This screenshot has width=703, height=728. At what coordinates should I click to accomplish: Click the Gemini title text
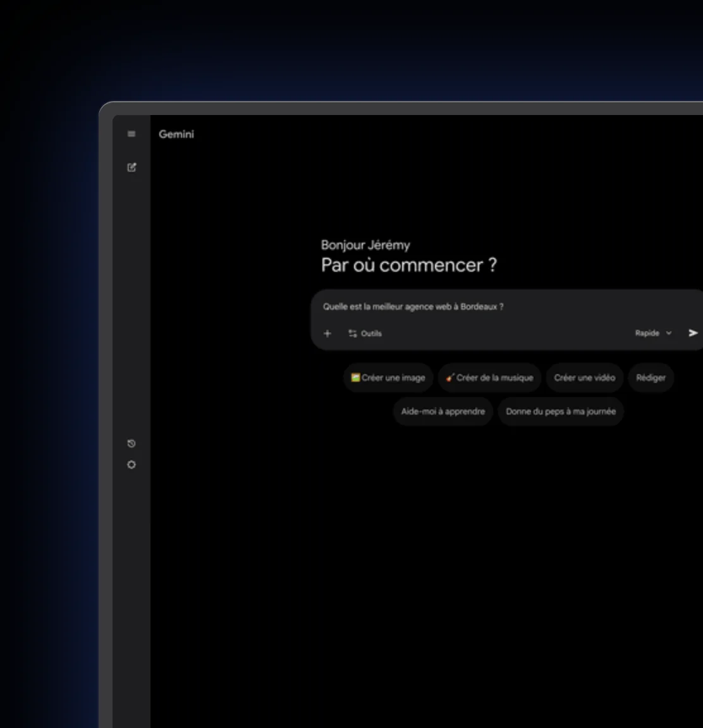point(176,134)
